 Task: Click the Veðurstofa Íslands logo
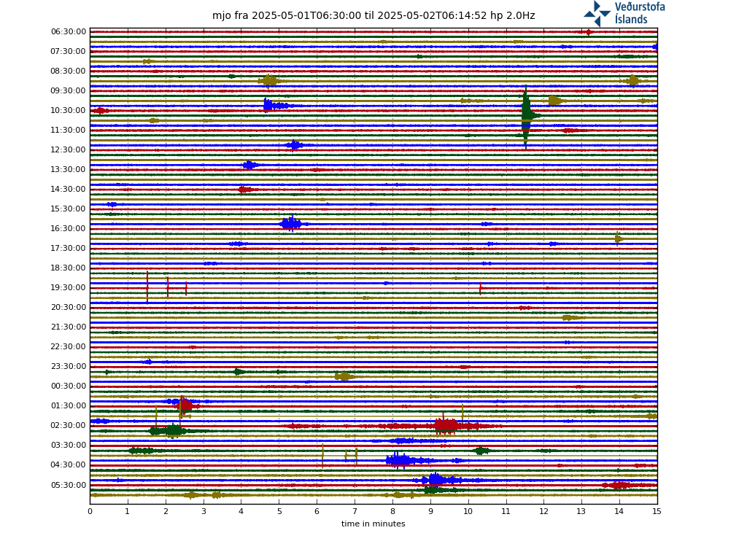point(624,13)
